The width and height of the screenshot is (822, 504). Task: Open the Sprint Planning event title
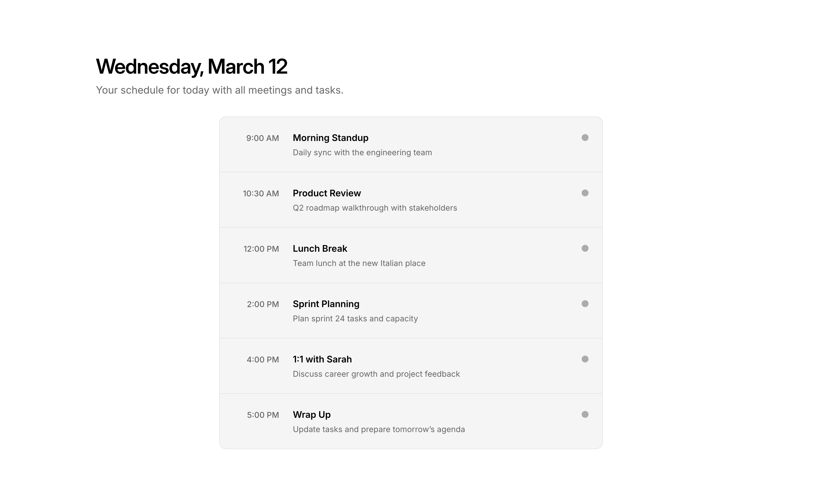click(x=326, y=304)
